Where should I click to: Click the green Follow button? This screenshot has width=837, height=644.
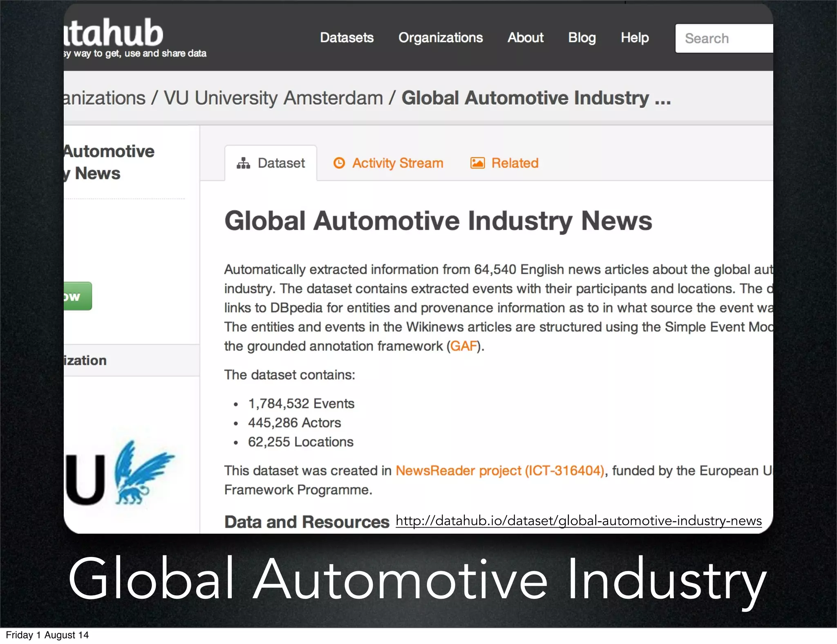coord(78,296)
